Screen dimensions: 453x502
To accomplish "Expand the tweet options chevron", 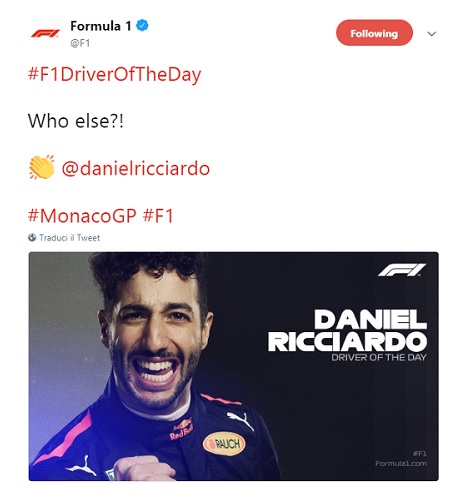I will pyautogui.click(x=432, y=34).
